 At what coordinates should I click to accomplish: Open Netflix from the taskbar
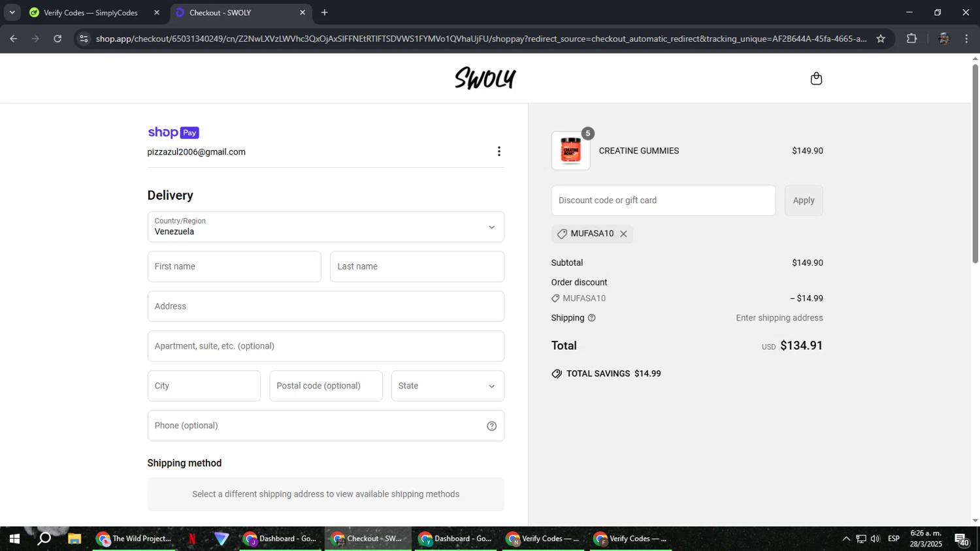coord(192,539)
